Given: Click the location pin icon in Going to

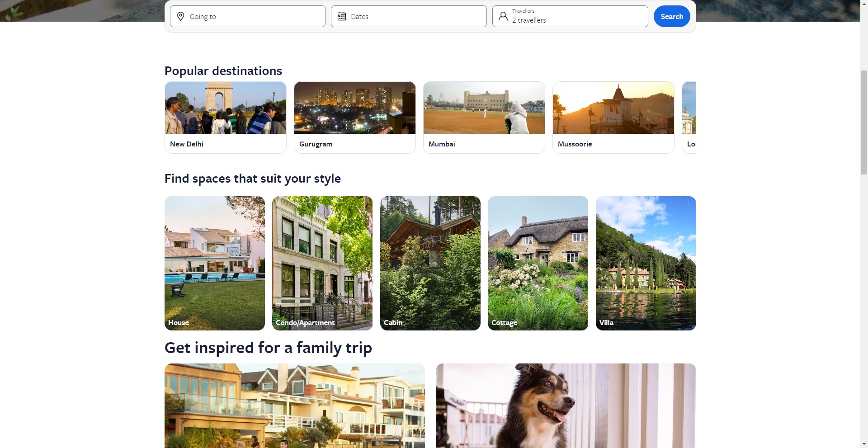Looking at the screenshot, I should 180,16.
